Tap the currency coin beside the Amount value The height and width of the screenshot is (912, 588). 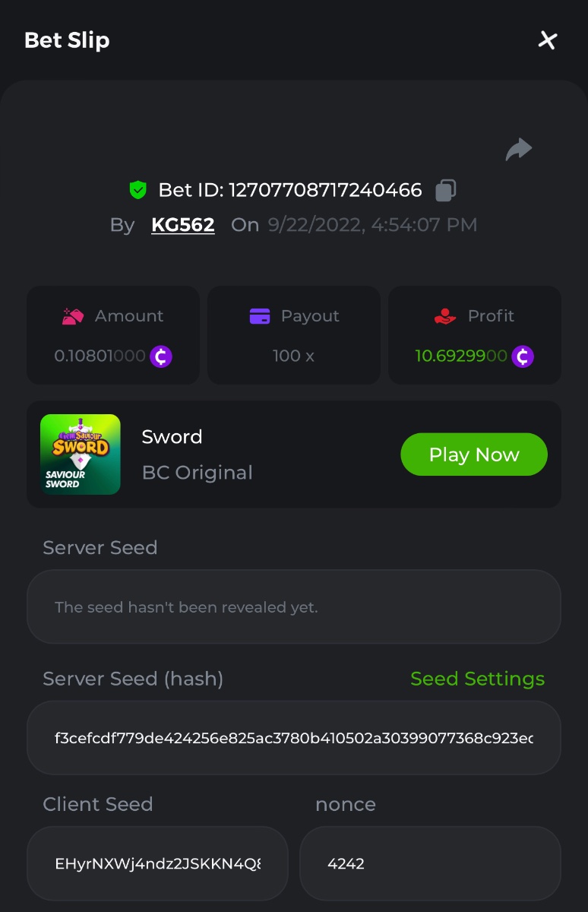(161, 356)
